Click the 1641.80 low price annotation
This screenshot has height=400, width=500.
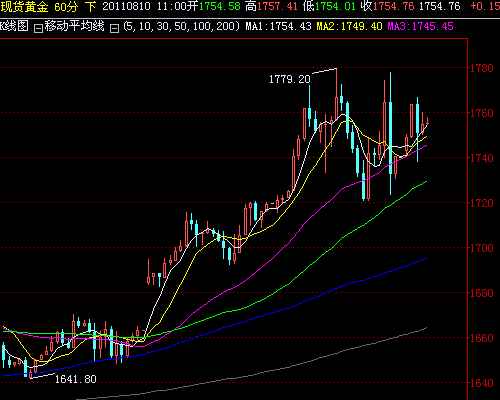click(76, 379)
